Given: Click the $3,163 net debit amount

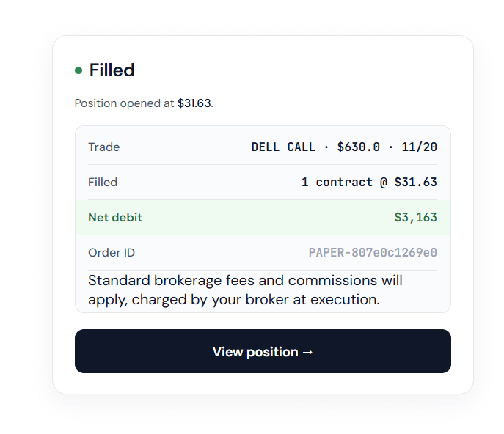Looking at the screenshot, I should click(416, 218).
